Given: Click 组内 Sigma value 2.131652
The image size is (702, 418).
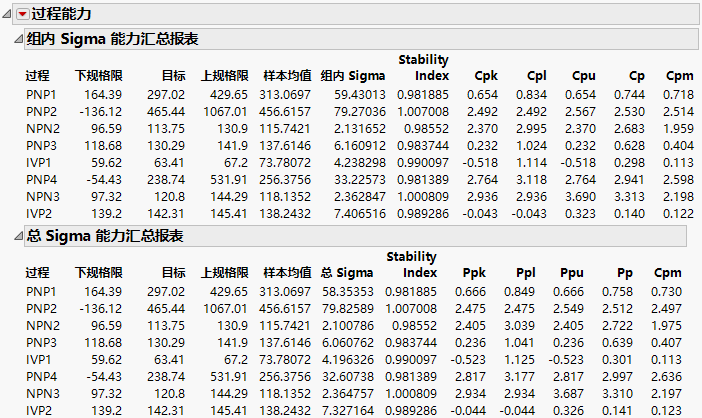Looking at the screenshot, I should [x=360, y=129].
